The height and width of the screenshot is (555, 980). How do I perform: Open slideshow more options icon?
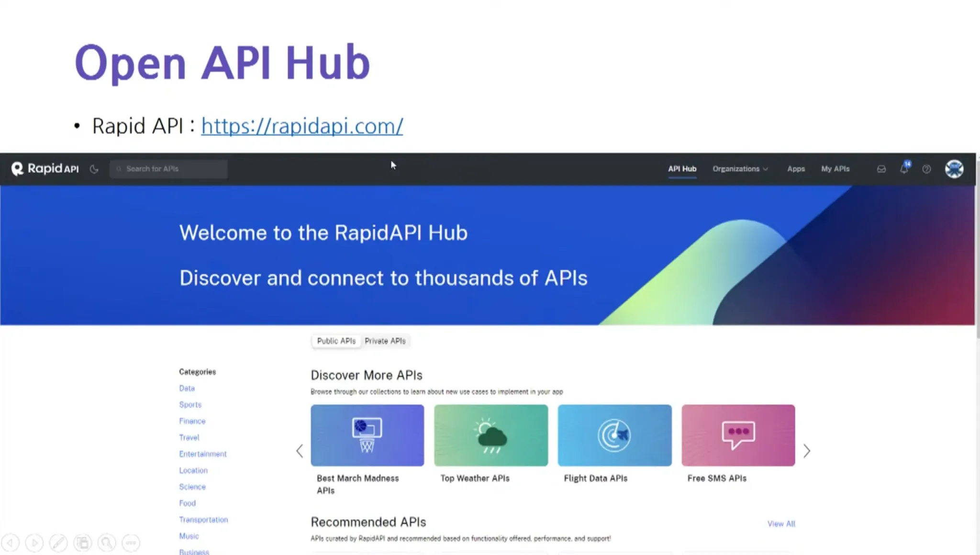[x=131, y=543]
